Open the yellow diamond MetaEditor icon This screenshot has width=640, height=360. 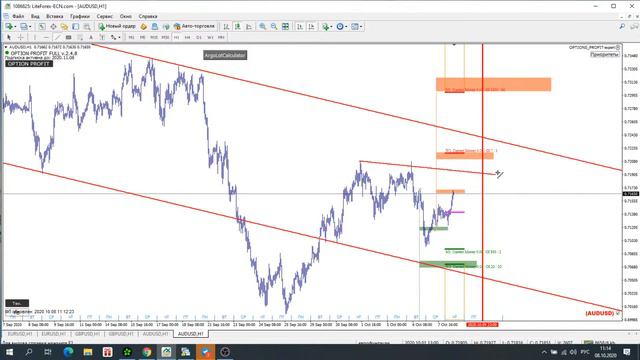143,27
